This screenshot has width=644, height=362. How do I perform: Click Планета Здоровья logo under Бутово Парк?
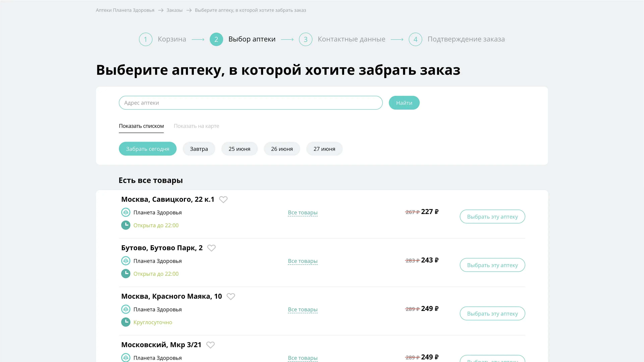[126, 261]
